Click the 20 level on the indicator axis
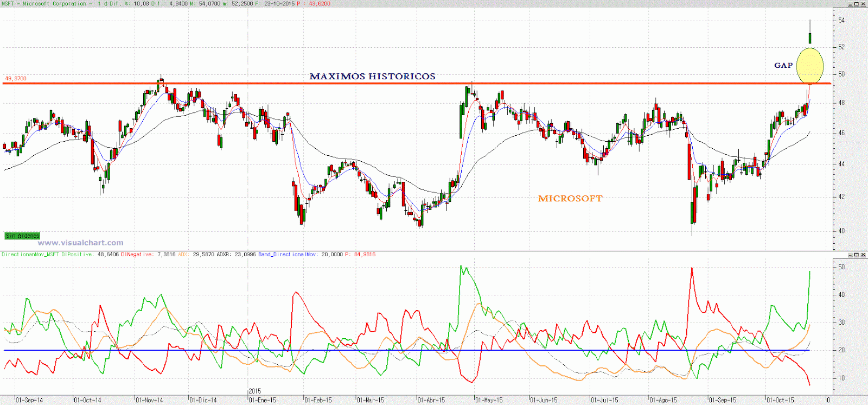868x405 pixels. point(841,350)
